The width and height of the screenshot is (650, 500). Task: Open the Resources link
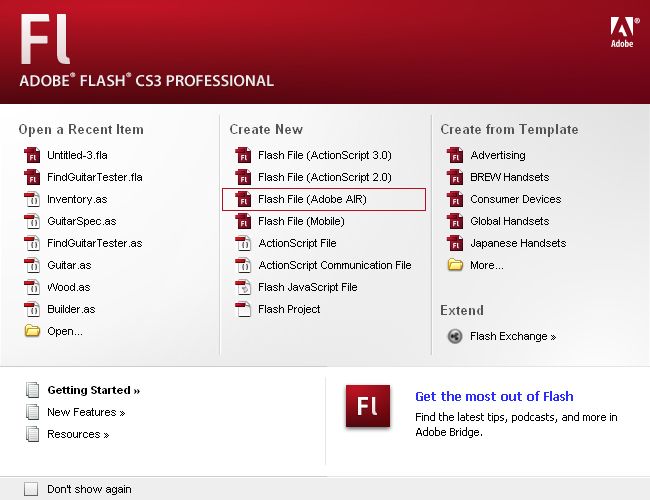click(78, 434)
